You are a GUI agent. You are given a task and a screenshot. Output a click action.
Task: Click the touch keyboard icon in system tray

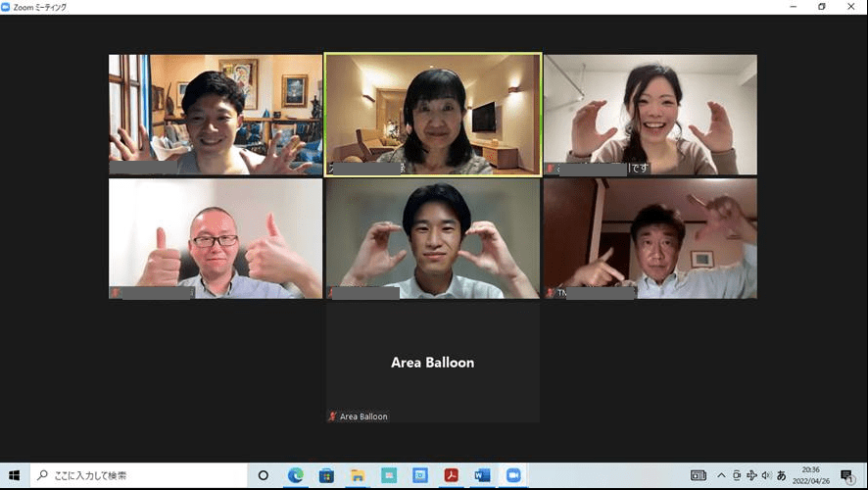point(698,475)
